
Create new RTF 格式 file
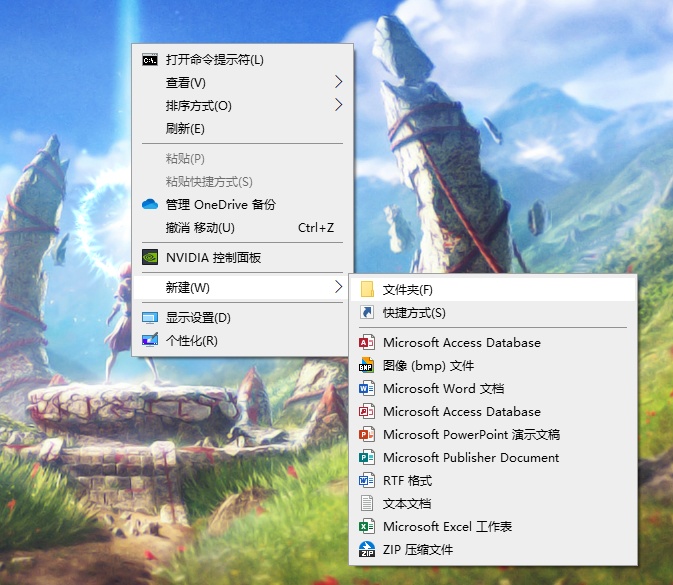(x=493, y=480)
